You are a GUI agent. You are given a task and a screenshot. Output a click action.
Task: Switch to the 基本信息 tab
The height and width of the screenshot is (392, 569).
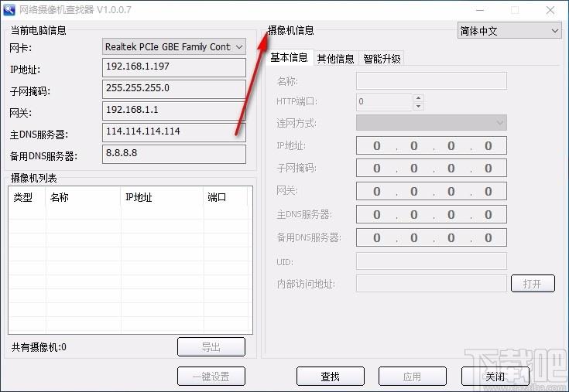pos(290,58)
